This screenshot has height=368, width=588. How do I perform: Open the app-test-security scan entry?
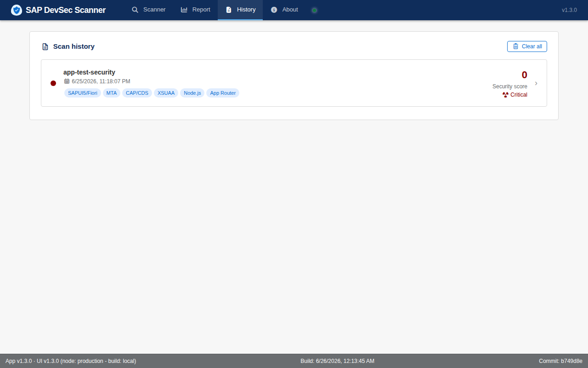pos(294,83)
